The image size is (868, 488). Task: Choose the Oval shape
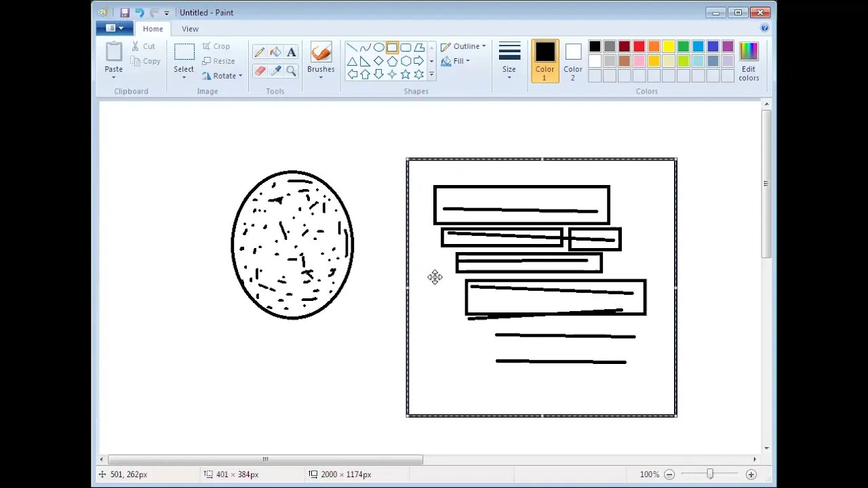379,47
